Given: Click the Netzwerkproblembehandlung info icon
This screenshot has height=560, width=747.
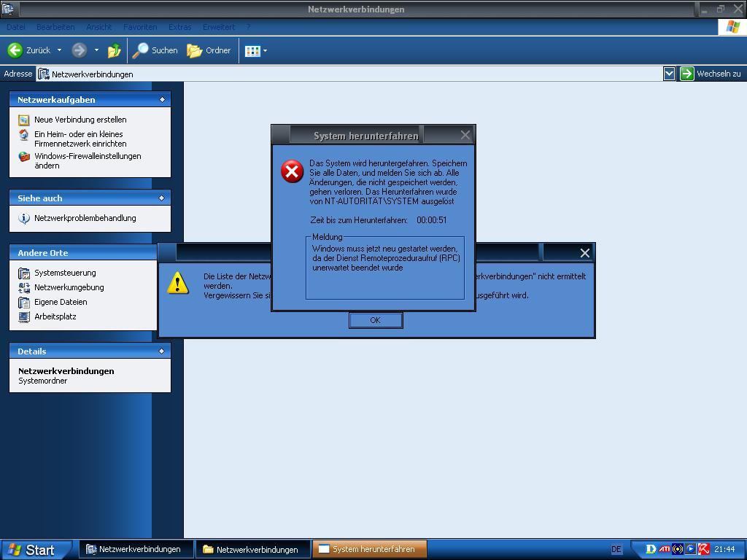Looking at the screenshot, I should coord(24,219).
